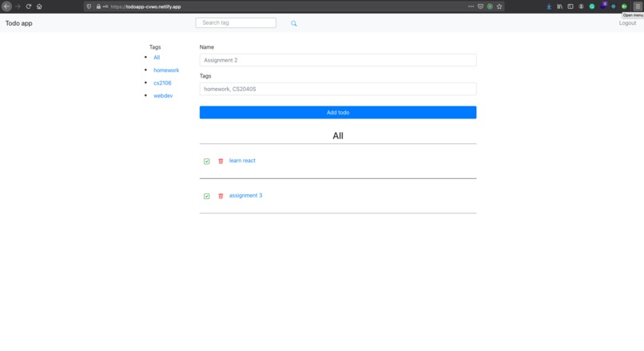Click the green extension icon in address bar

click(490, 6)
